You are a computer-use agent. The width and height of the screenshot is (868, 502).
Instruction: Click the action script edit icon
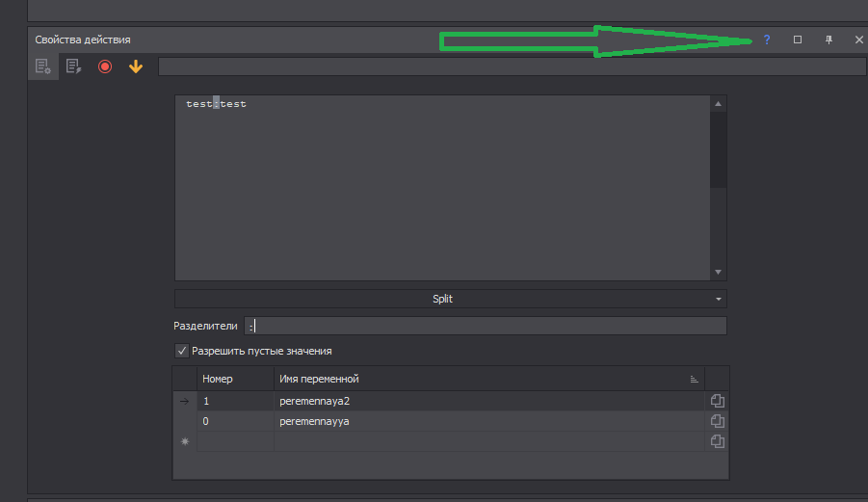point(73,67)
